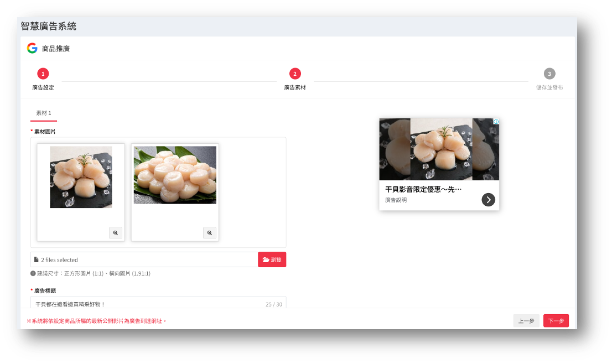612x364 pixels.
Task: Switch to the 素材 1 tab
Action: pyautogui.click(x=44, y=113)
